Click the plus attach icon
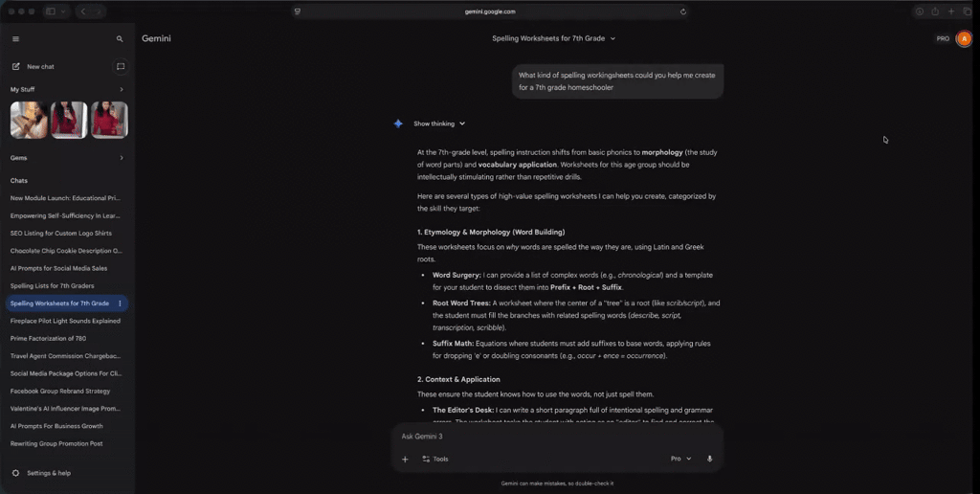Viewport: 980px width, 494px height. [405, 459]
